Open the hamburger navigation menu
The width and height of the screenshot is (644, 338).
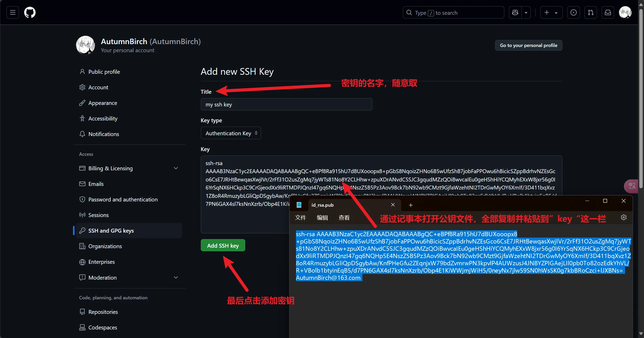13,12
